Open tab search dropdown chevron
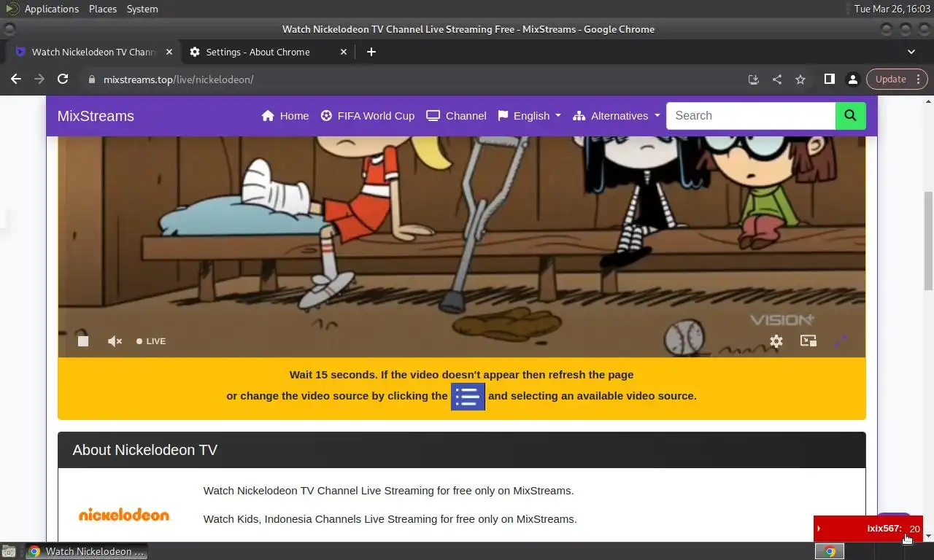The width and height of the screenshot is (934, 560). [911, 52]
